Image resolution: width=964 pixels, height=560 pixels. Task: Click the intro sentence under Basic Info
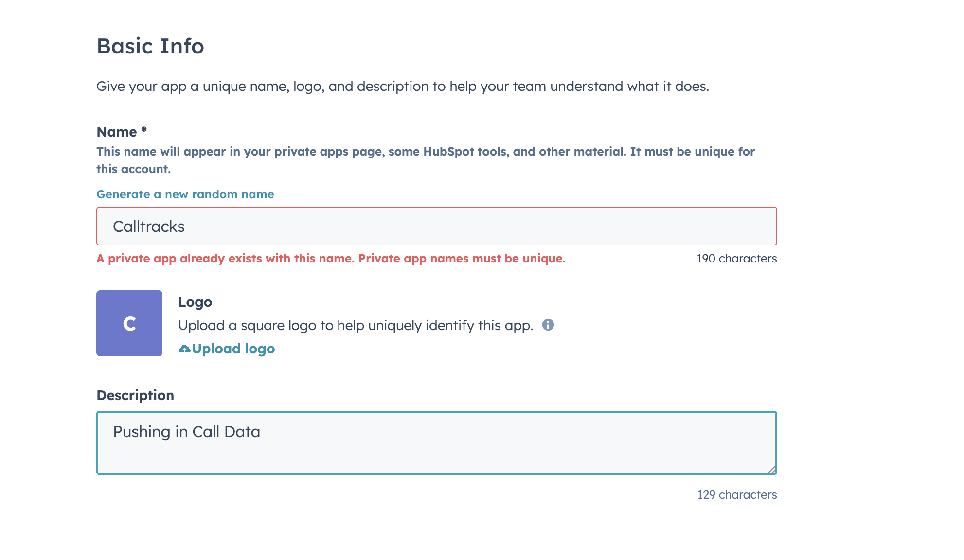pos(403,87)
